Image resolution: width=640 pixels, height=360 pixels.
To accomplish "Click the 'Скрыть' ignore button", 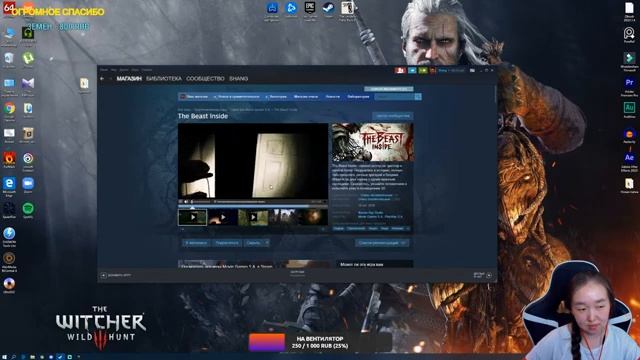I will point(253,243).
